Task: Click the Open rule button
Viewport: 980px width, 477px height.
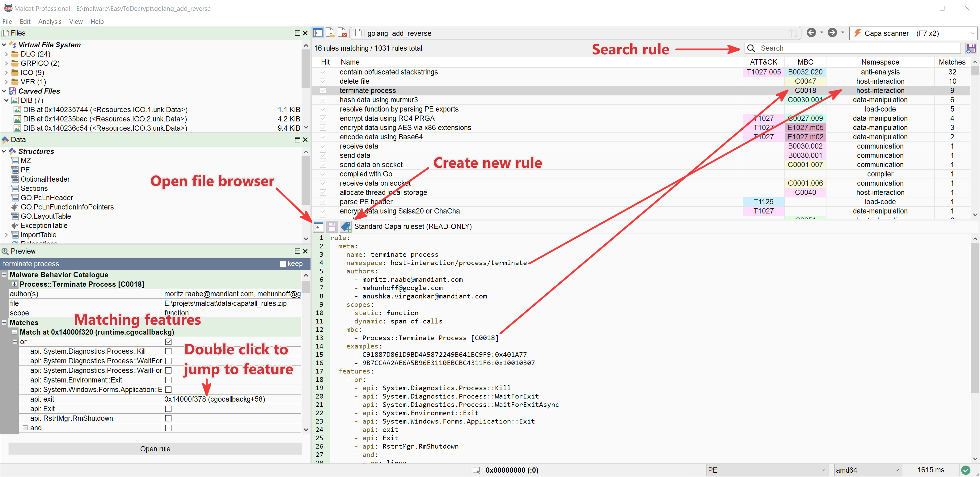Action: 155,449
